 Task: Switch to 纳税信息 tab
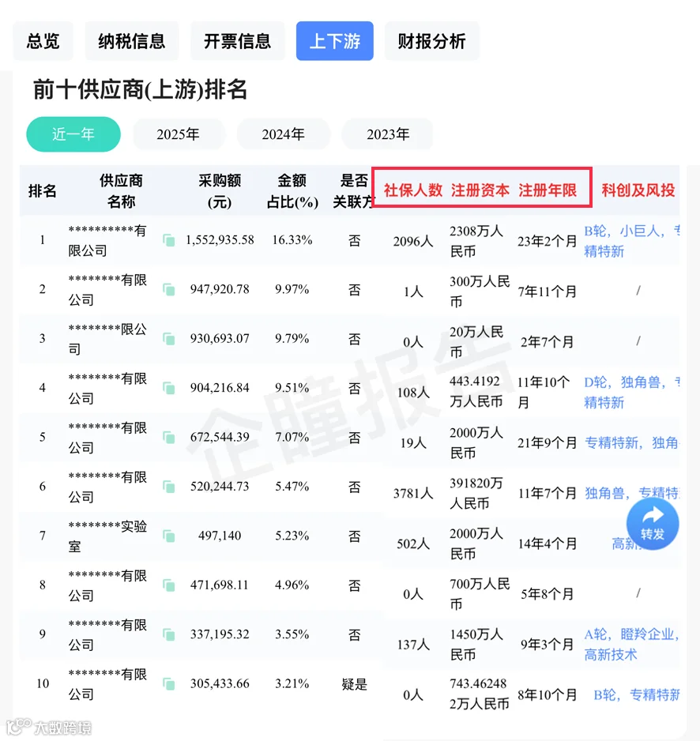coord(132,41)
